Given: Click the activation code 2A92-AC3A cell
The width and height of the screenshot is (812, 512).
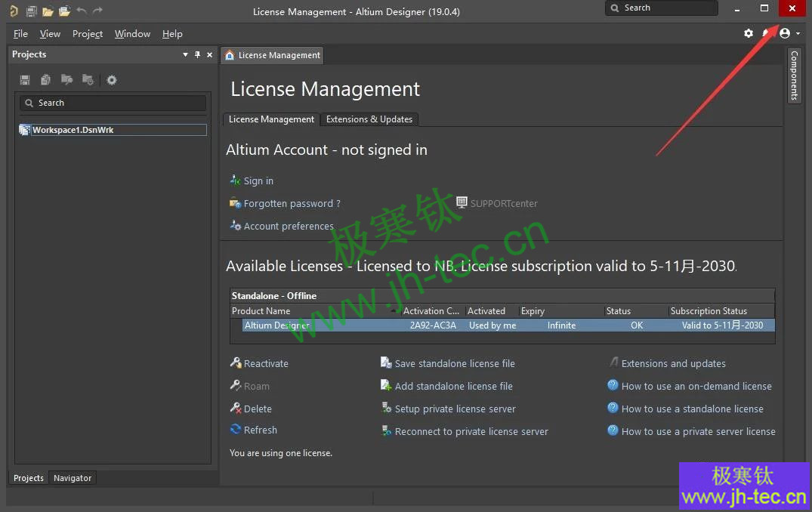Looking at the screenshot, I should click(433, 325).
